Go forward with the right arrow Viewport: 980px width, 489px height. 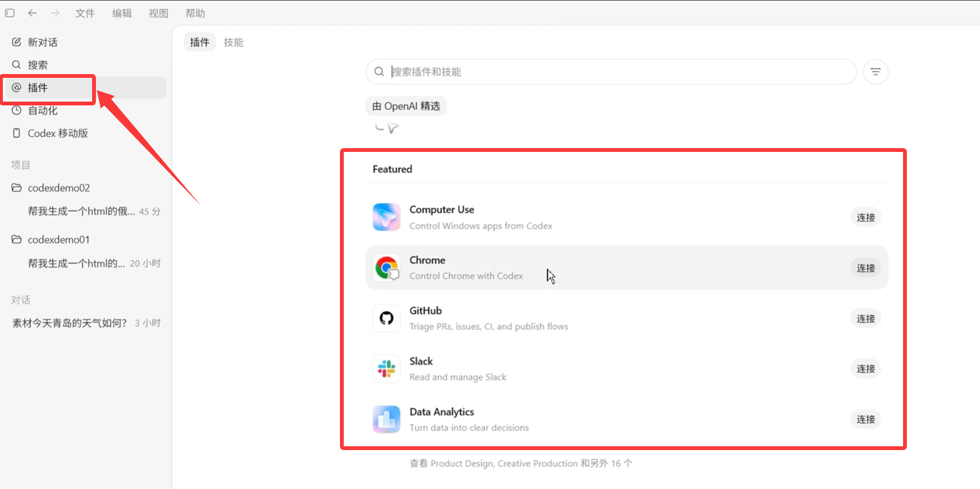55,13
